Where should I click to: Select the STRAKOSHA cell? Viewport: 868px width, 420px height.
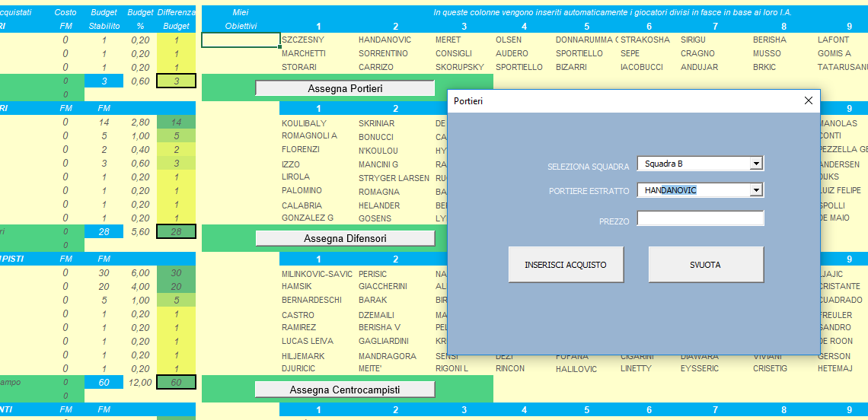(646, 40)
